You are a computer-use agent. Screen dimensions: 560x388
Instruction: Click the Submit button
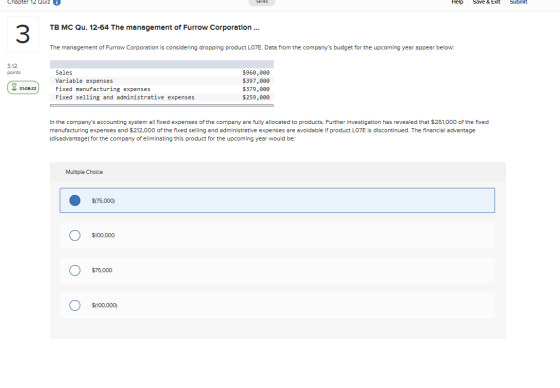tap(518, 2)
